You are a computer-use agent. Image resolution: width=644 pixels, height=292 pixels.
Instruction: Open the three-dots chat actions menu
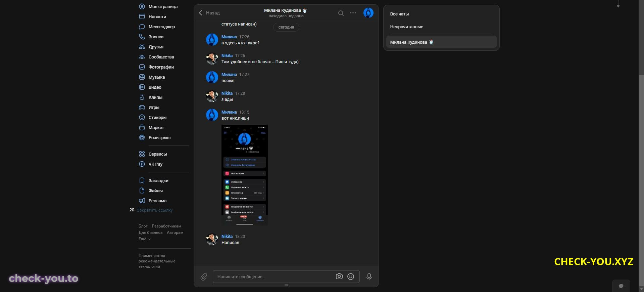pyautogui.click(x=353, y=13)
